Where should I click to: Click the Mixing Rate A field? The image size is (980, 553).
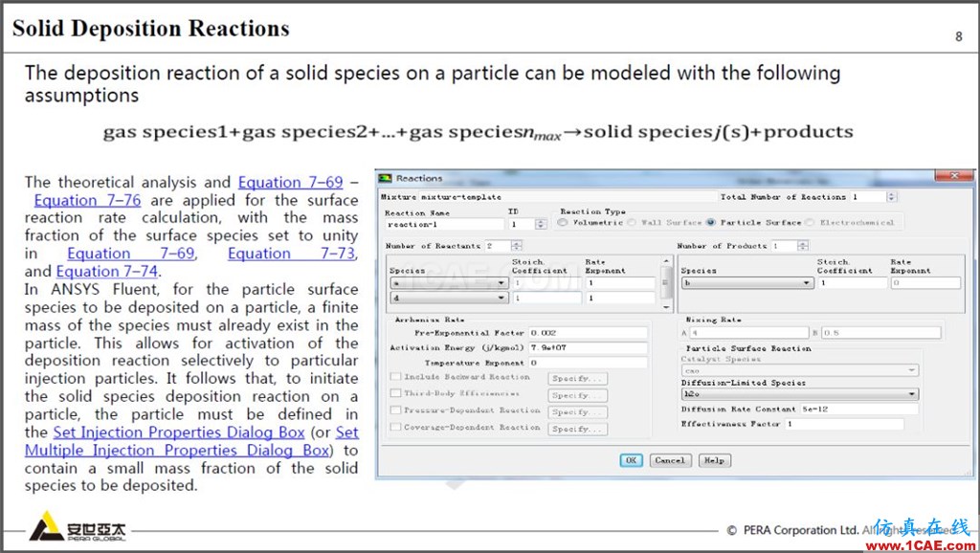click(749, 333)
